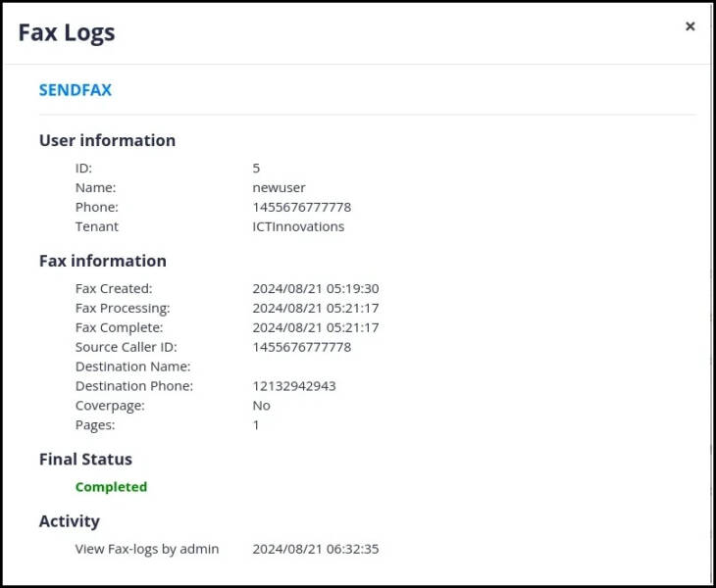Screen dimensions: 716x588
Task: Click the Destination Phone label
Action: click(x=134, y=386)
